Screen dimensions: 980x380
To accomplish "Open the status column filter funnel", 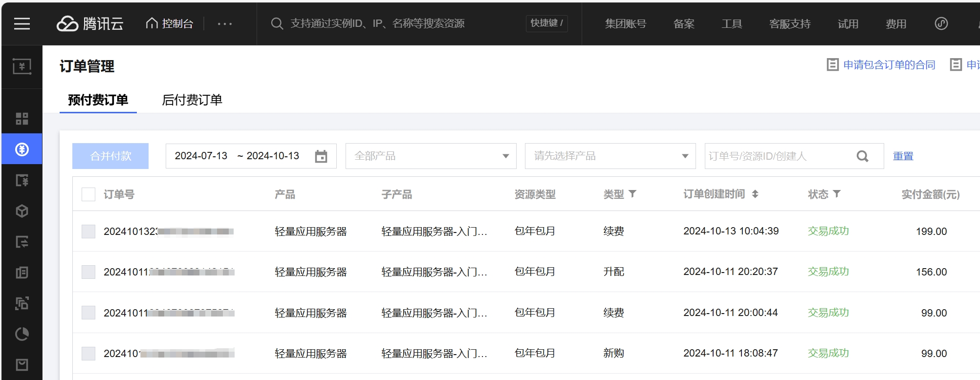I will 837,194.
